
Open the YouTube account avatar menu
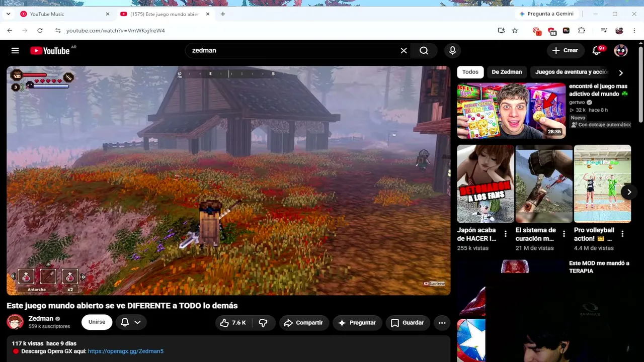(x=621, y=50)
